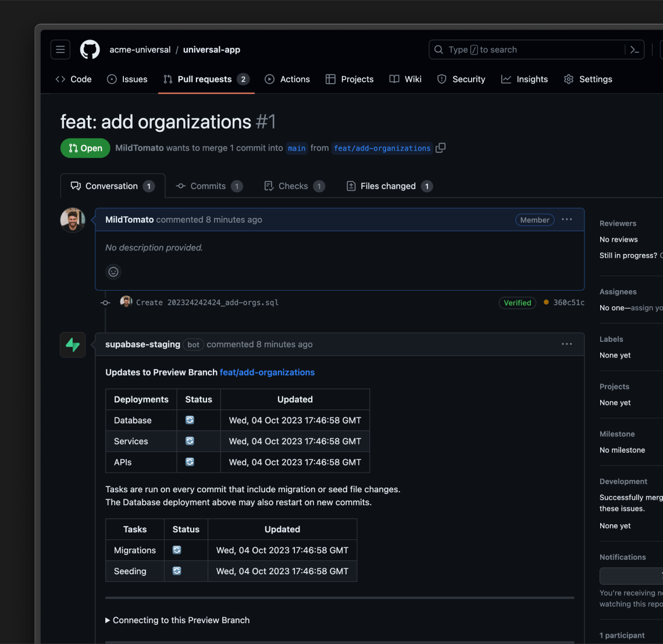This screenshot has height=644, width=663.
Task: Click the Notifications heading in sidebar
Action: [622, 557]
